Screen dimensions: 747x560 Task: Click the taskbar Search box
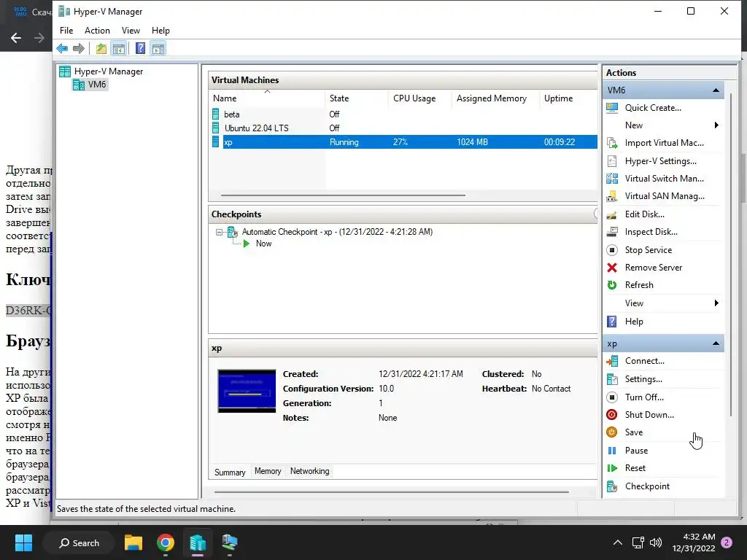(x=79, y=542)
